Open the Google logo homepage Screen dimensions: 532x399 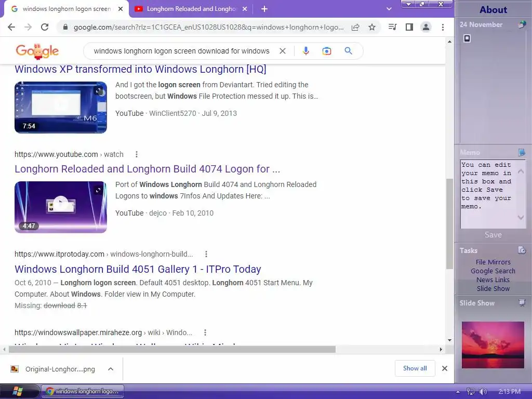[37, 51]
